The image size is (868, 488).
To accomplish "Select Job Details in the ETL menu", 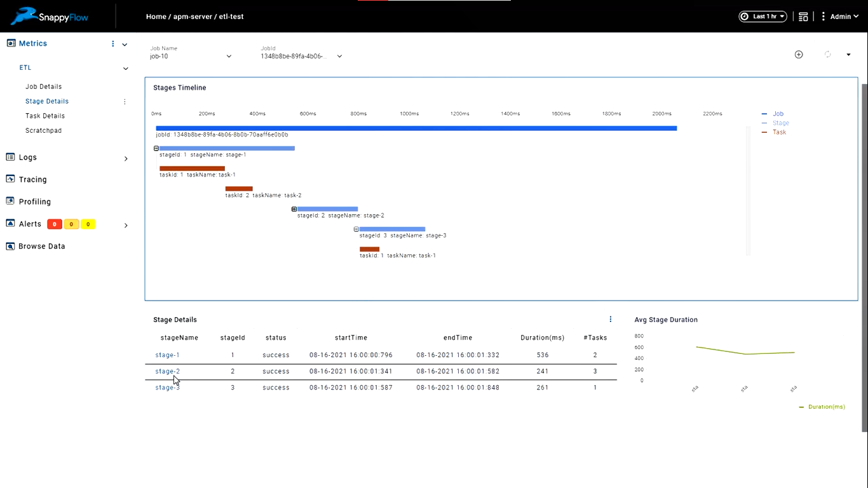I will tap(43, 86).
